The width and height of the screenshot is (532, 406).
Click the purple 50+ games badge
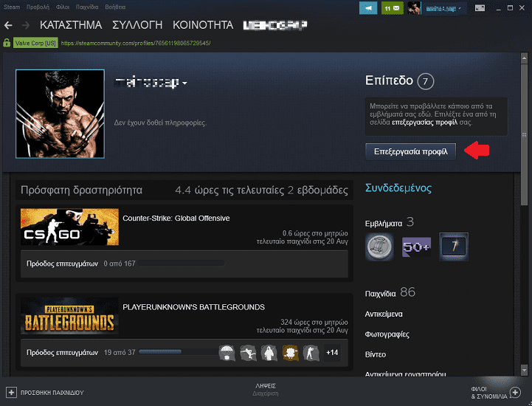[x=416, y=247]
